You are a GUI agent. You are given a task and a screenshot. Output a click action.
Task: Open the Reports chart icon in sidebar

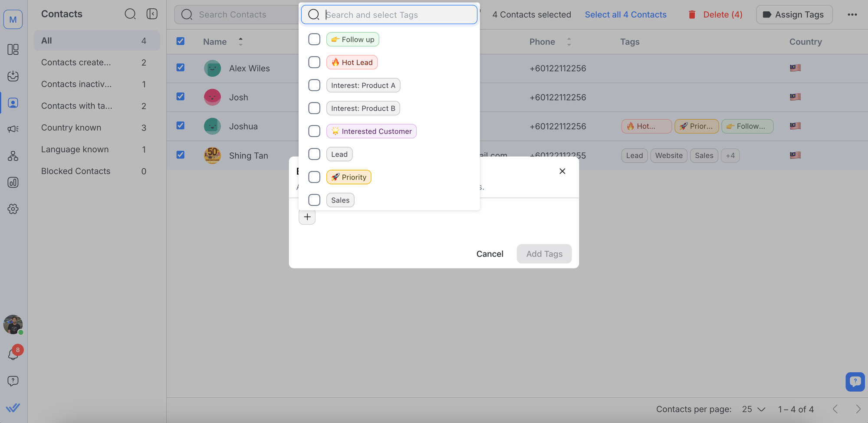[13, 182]
